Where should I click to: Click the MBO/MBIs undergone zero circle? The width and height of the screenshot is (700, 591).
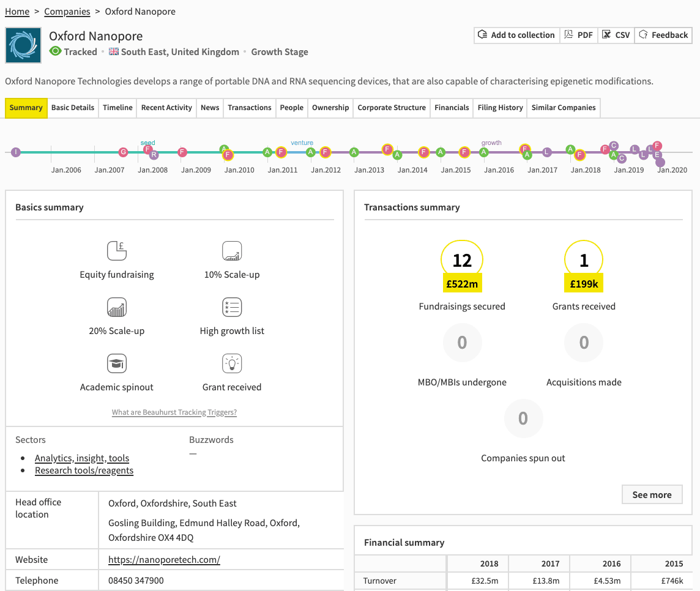click(462, 343)
